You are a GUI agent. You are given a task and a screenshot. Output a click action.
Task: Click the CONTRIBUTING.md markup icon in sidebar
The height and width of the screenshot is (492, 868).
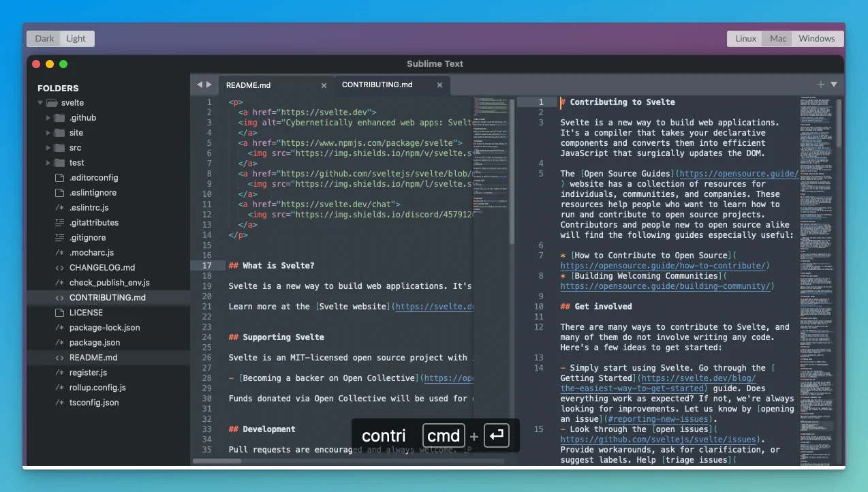tap(59, 298)
